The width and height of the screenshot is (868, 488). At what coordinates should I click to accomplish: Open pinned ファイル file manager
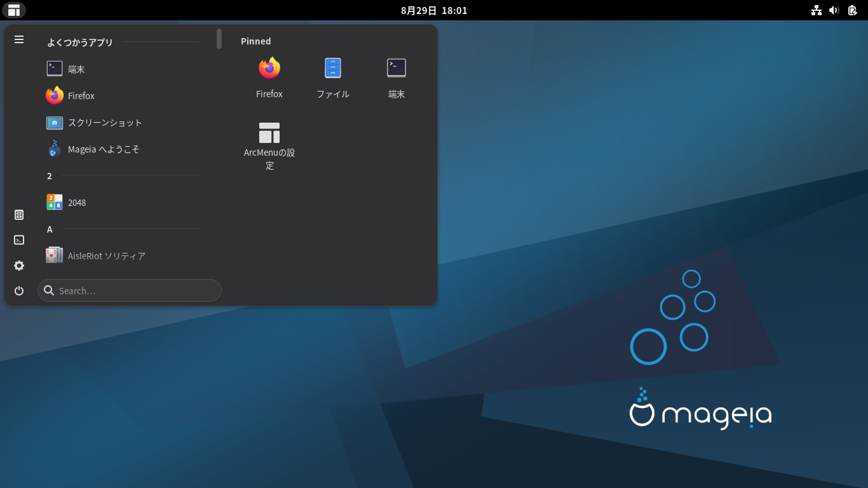pyautogui.click(x=333, y=78)
